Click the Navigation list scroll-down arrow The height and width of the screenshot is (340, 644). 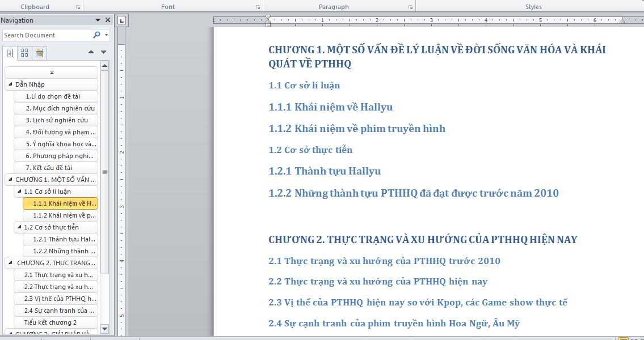(x=104, y=329)
